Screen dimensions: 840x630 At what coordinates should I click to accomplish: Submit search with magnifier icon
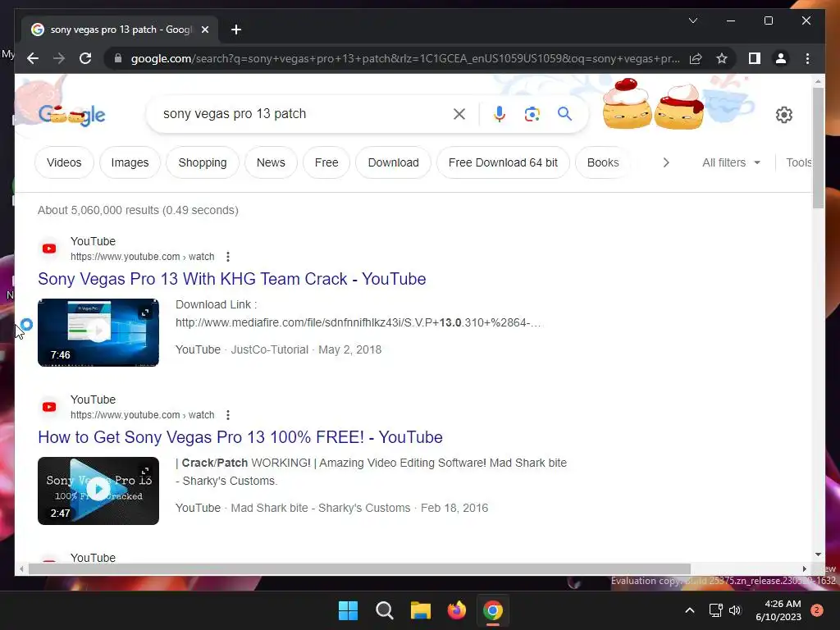(564, 113)
